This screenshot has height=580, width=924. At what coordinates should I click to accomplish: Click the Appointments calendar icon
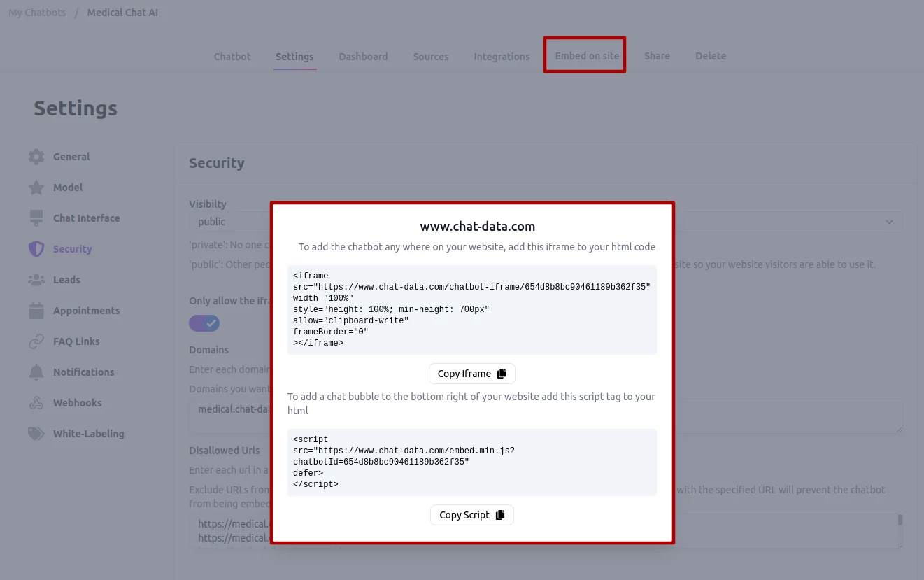36,311
